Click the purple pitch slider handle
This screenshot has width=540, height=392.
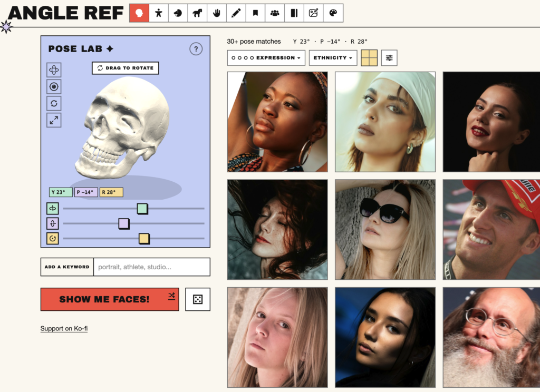(123, 224)
